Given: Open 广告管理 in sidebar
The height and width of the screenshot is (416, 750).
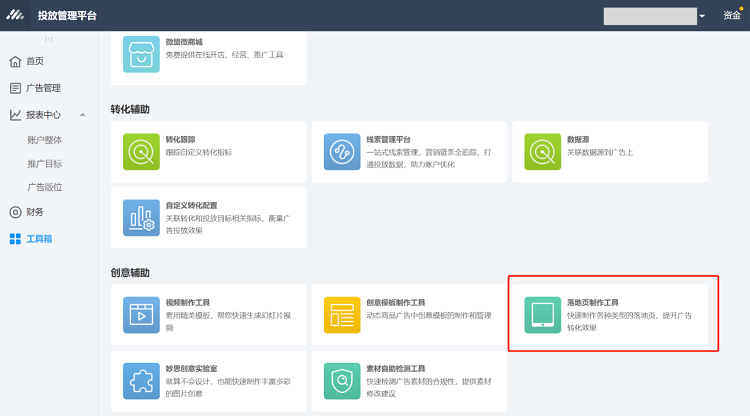Looking at the screenshot, I should [x=44, y=88].
